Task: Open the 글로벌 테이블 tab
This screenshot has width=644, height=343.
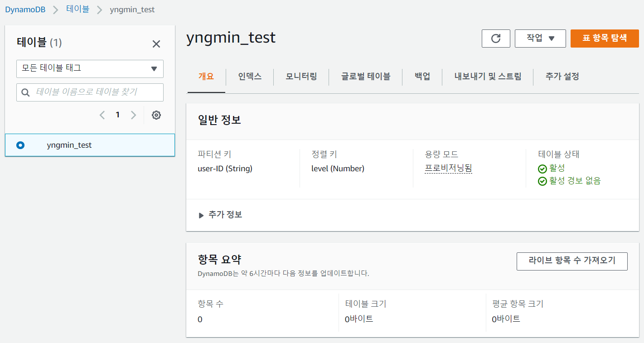Action: [x=366, y=77]
